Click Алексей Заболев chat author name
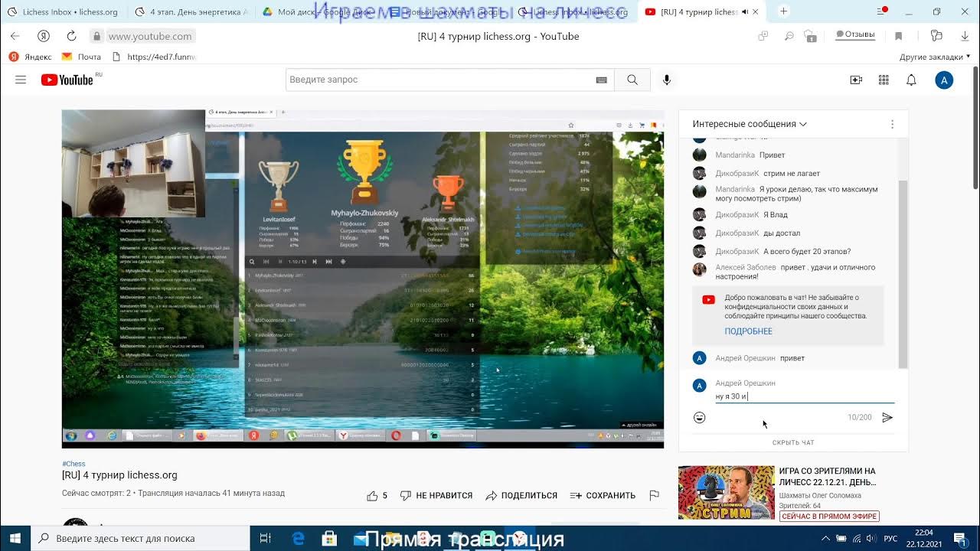This screenshot has height=551, width=980. click(x=746, y=267)
